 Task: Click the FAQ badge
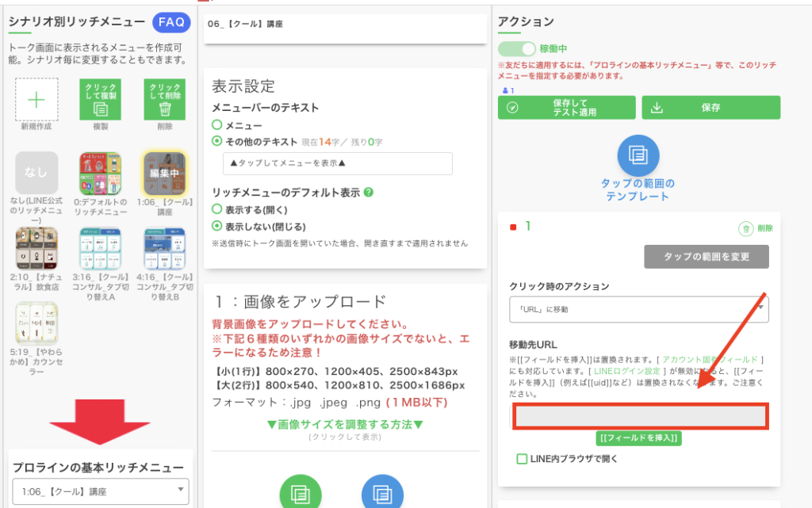point(171,22)
